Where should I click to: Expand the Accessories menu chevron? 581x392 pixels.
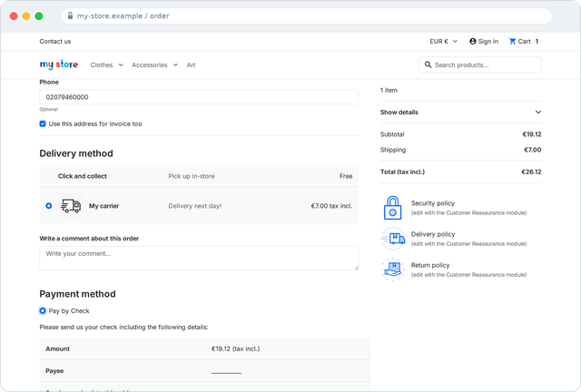[x=175, y=64]
